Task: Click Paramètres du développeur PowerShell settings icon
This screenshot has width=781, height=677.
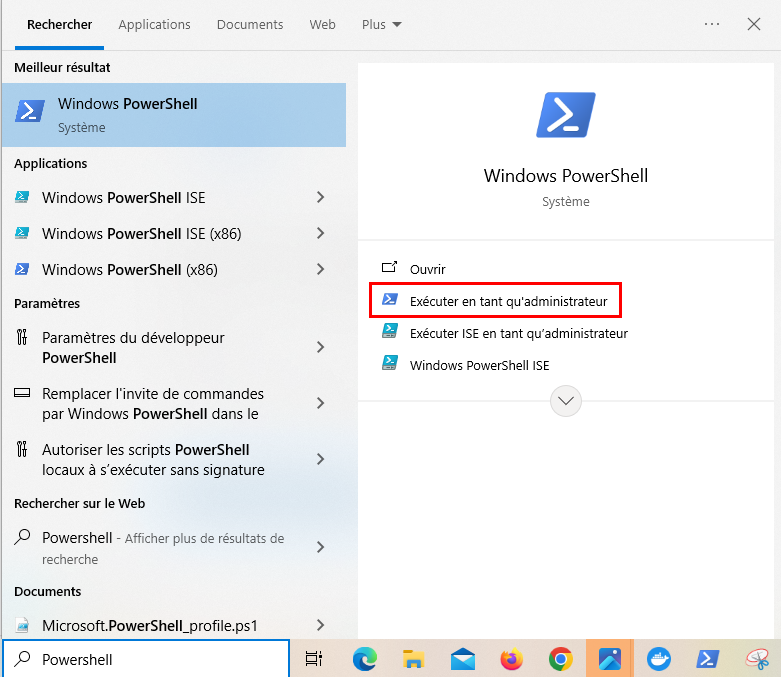Action: (22, 337)
